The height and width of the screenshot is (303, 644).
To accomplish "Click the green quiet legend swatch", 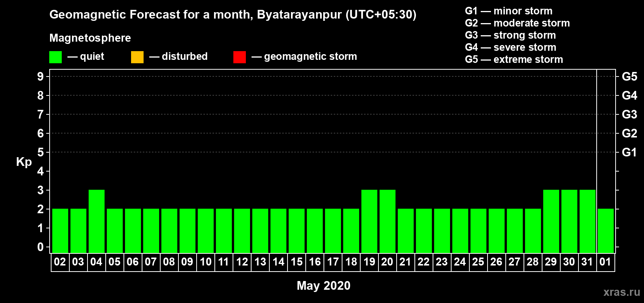I will (55, 57).
